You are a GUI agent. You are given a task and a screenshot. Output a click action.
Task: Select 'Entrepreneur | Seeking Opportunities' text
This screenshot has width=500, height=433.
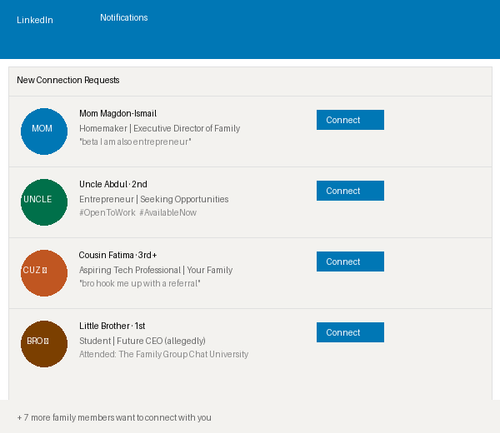click(x=154, y=199)
